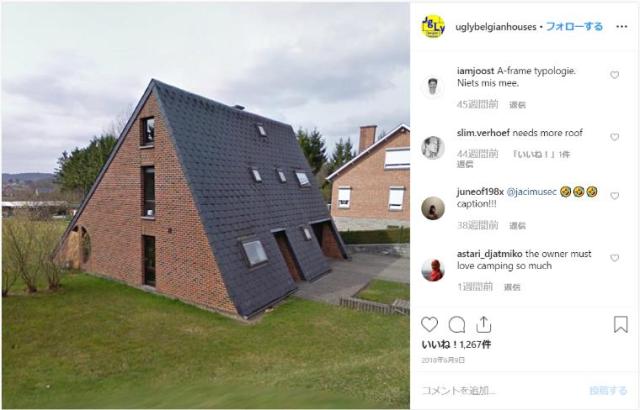Reply to iamjoost's comment
Viewport: 640px width, 410px height.
(517, 105)
